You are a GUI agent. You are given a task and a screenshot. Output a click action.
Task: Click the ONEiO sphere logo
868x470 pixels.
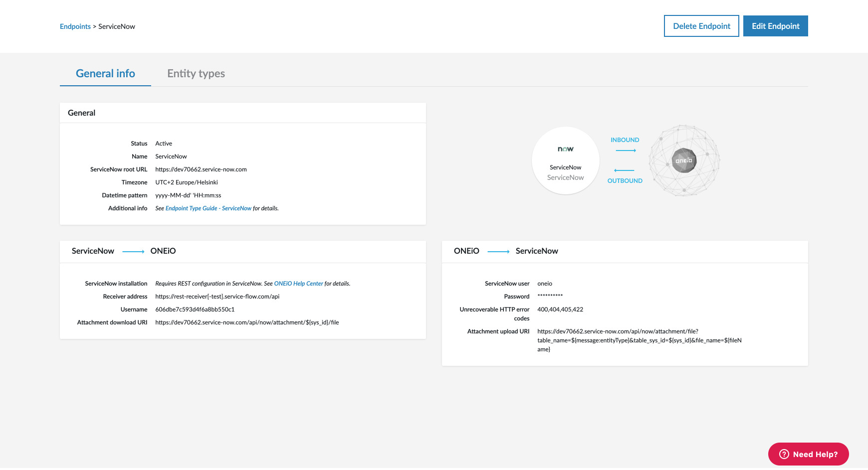pos(684,160)
